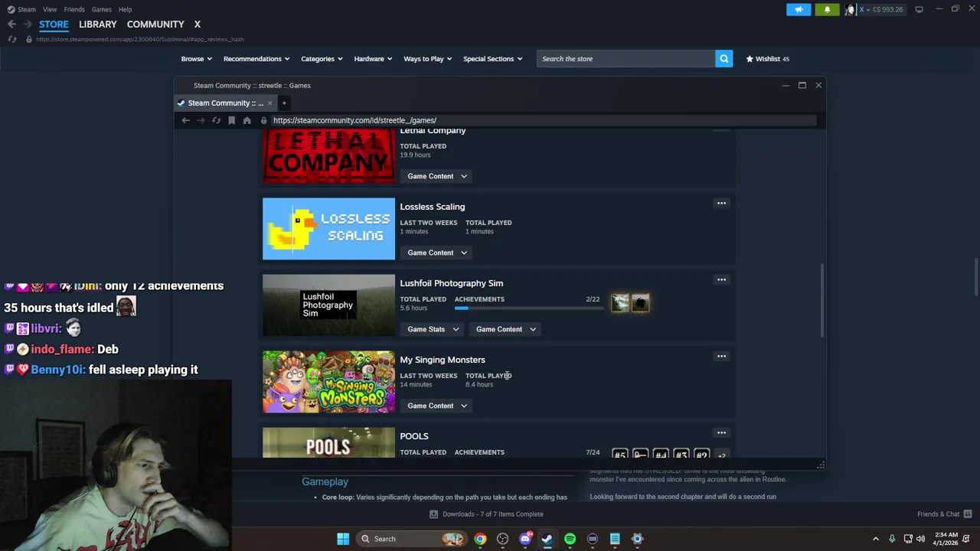Open the green notifications bell

[827, 9]
